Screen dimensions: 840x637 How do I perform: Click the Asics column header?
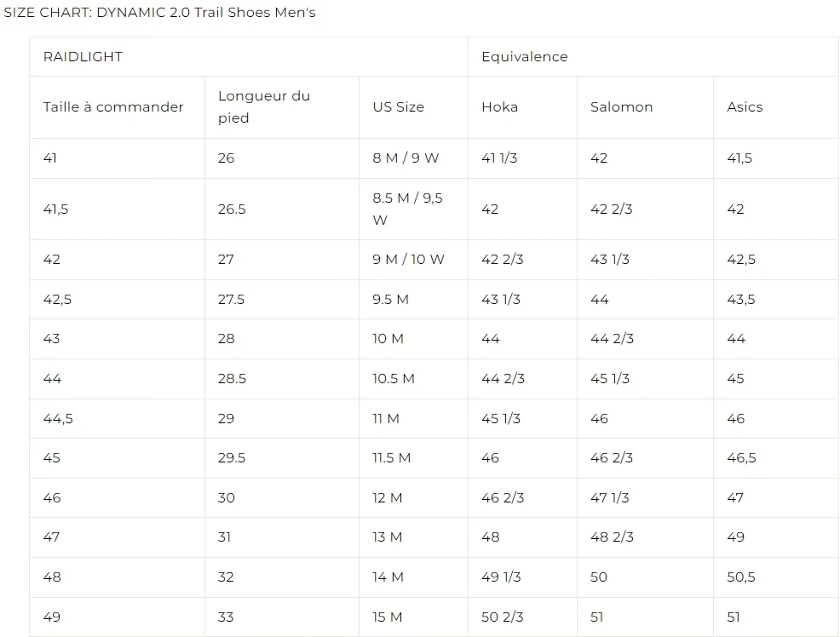(x=745, y=107)
